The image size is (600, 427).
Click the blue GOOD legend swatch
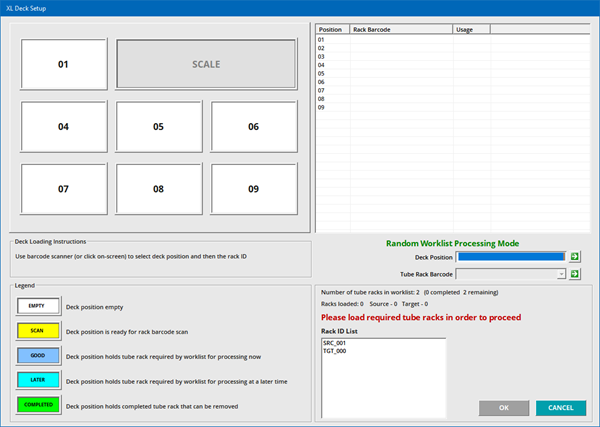click(38, 355)
